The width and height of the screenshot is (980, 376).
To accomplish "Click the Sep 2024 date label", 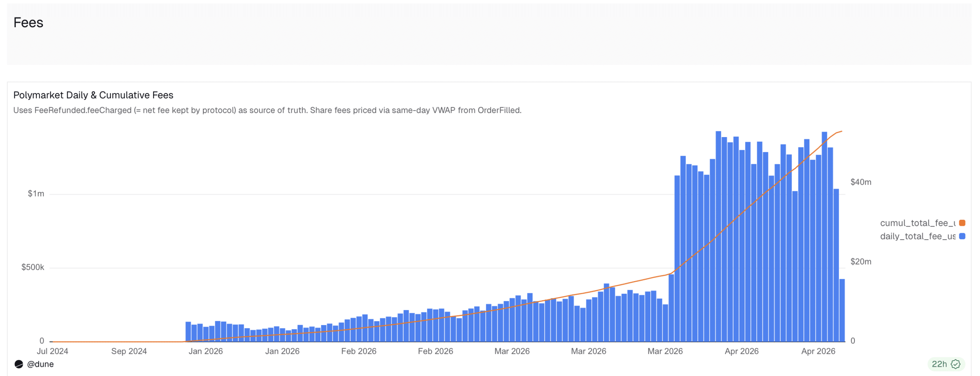I will tap(129, 351).
